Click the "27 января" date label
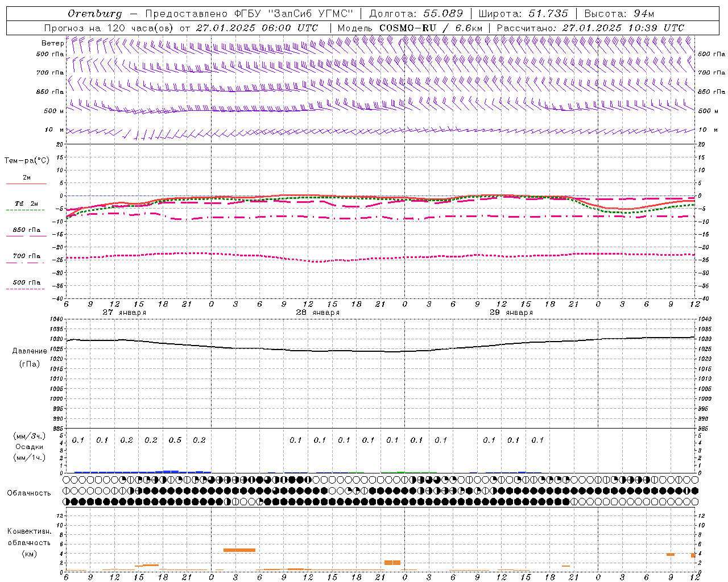Screen dimensions: 728x582 124,313
